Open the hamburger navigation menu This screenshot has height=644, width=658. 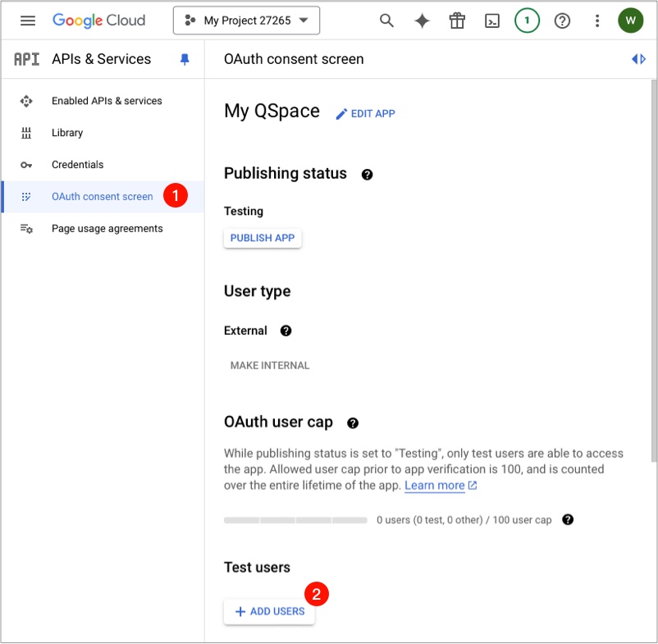28,21
